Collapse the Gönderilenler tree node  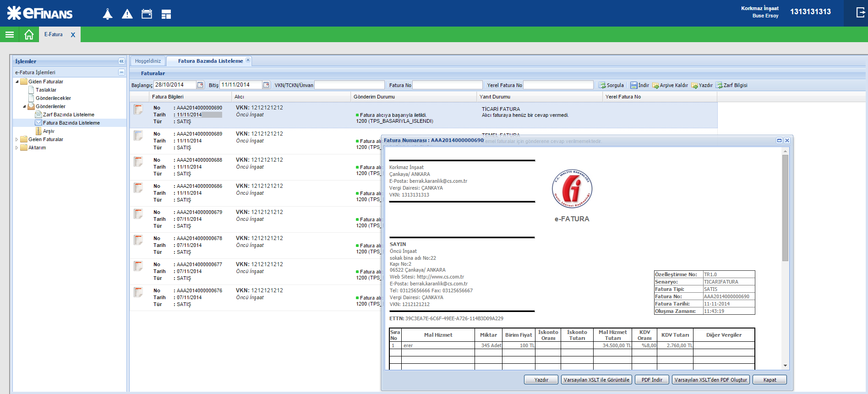coord(24,106)
